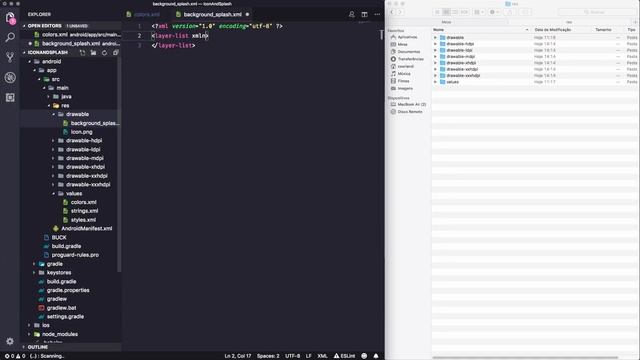Click XML language mode in status bar

(x=322, y=356)
